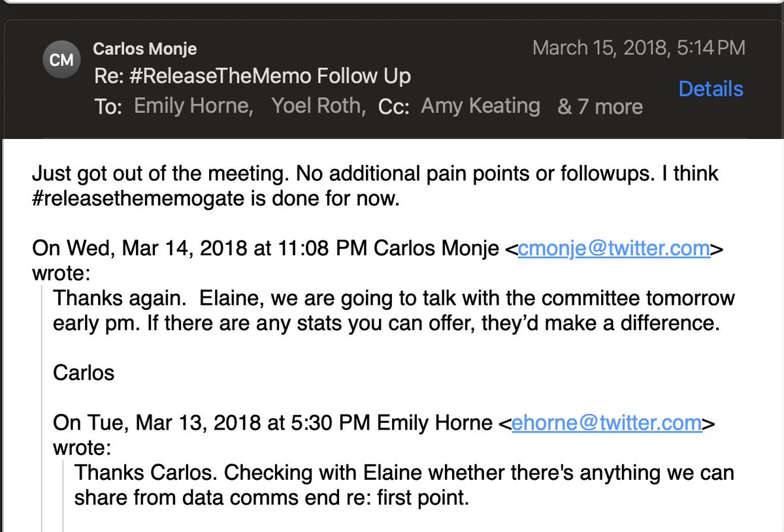
Task: Click the March 15, 2018 timestamp
Action: (638, 48)
